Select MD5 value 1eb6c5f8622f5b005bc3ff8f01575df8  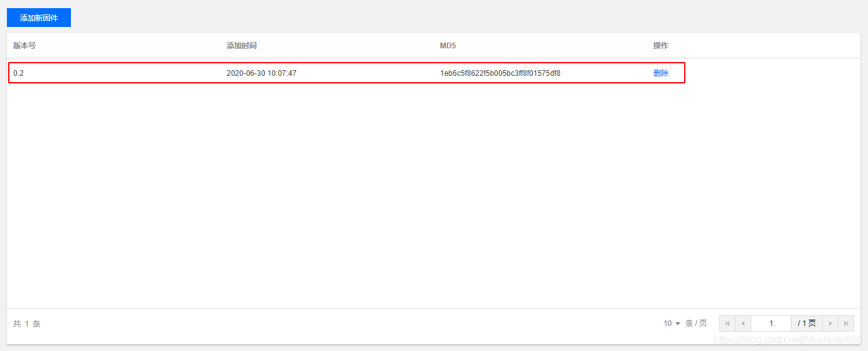pos(500,73)
